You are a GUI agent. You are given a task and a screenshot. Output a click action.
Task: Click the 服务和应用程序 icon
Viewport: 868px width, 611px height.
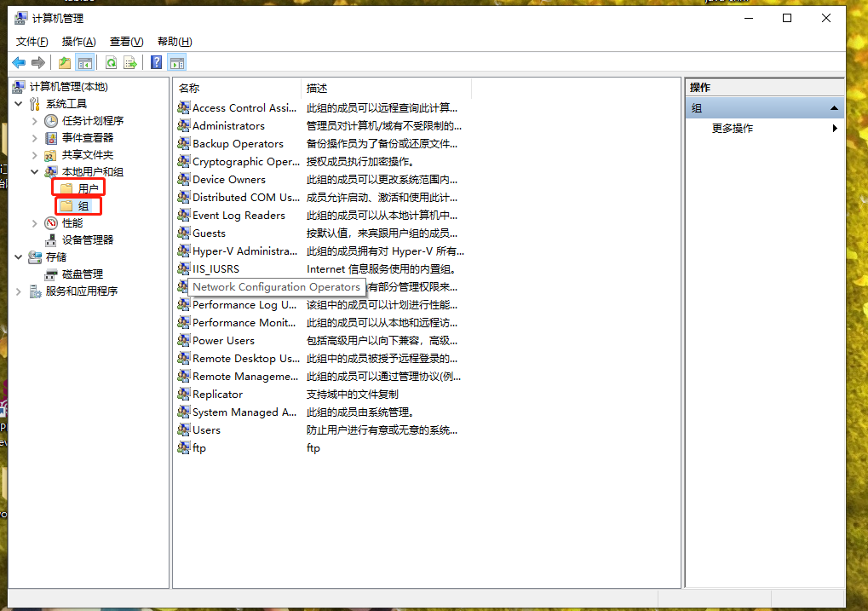[35, 291]
